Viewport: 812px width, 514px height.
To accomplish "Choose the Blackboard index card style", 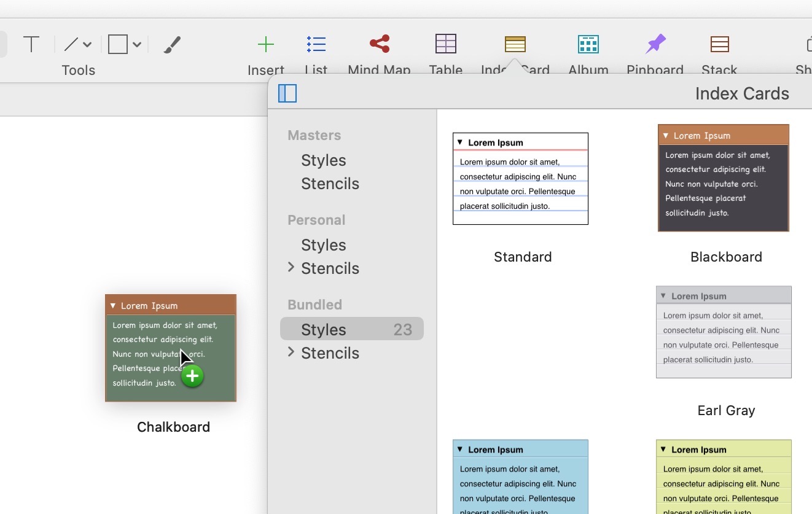I will coord(724,178).
